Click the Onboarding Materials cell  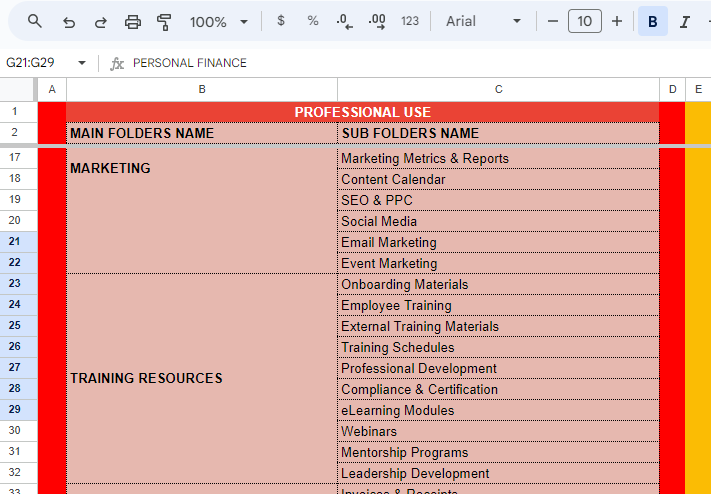coord(498,284)
